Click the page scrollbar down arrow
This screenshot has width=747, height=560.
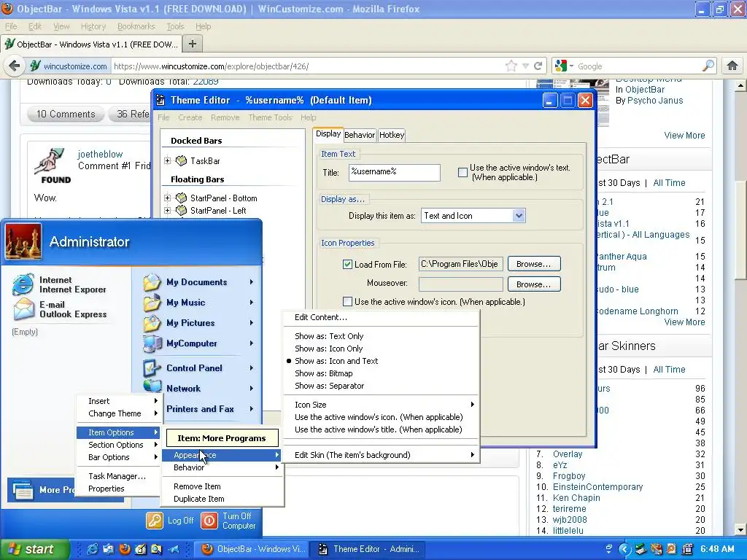tap(740, 529)
